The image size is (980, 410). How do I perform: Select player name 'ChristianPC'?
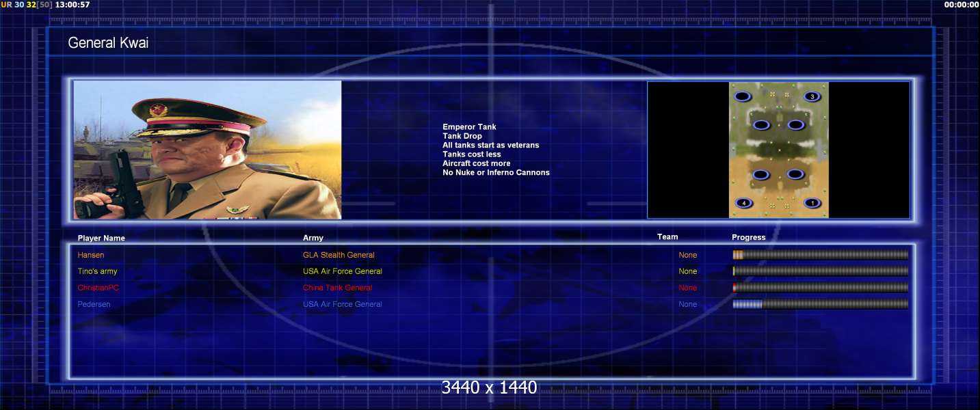point(98,288)
